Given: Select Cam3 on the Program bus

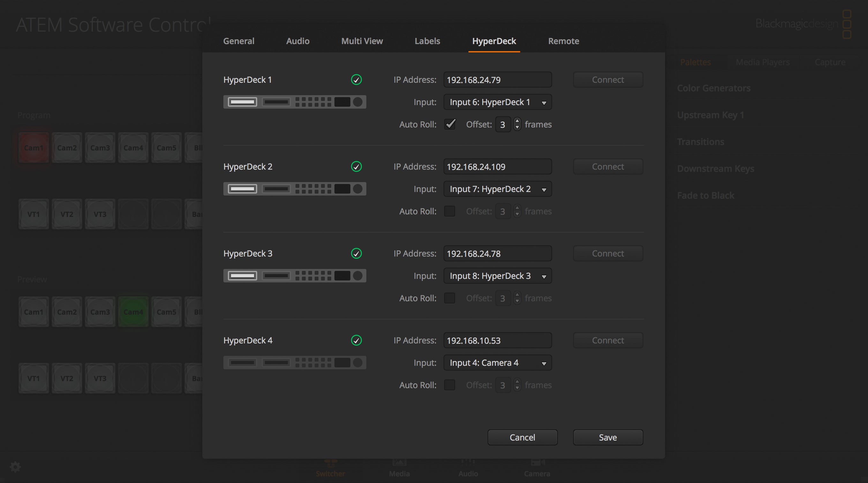Looking at the screenshot, I should (x=100, y=148).
